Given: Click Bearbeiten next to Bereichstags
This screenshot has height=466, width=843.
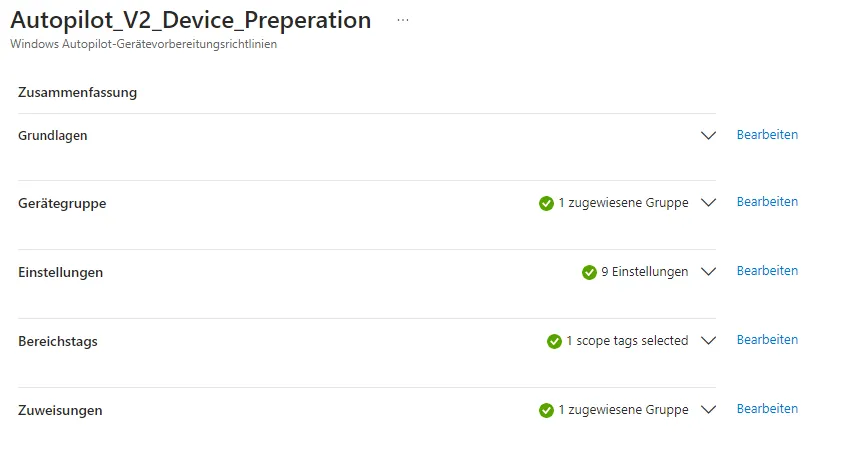Looking at the screenshot, I should coord(767,340).
